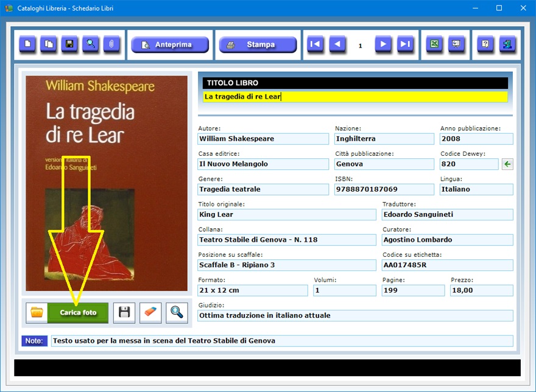Erase cover photo with eraser icon
The image size is (536, 392).
click(150, 312)
